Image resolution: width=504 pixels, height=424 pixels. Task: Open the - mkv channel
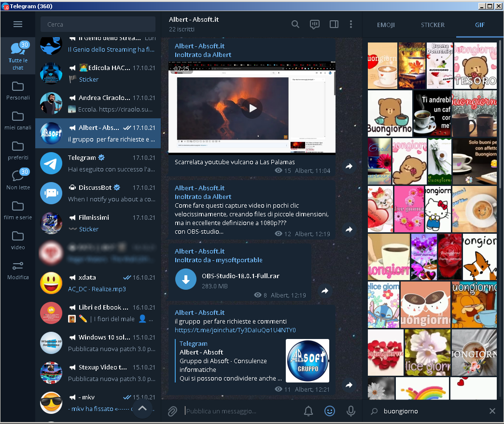coord(98,402)
